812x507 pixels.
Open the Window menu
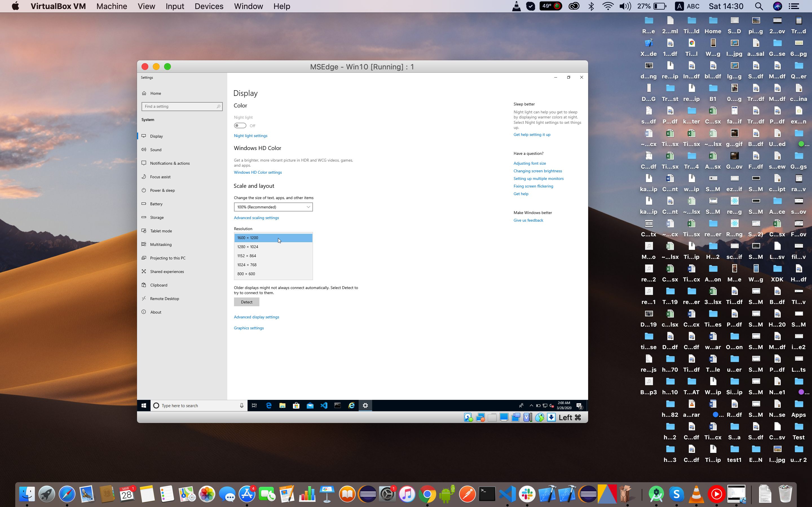click(x=248, y=6)
